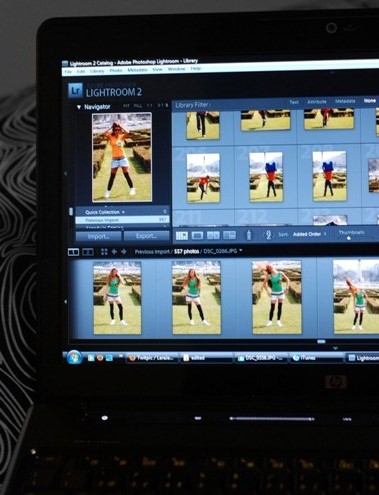Click the third quick launch icon on taskbar
Viewport: 379px width, 495px height.
(x=109, y=358)
